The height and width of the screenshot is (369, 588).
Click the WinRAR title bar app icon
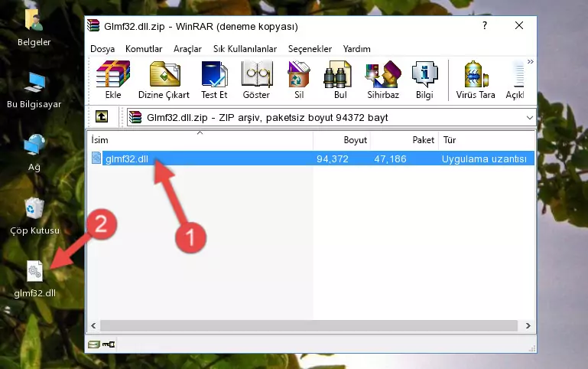coord(93,25)
